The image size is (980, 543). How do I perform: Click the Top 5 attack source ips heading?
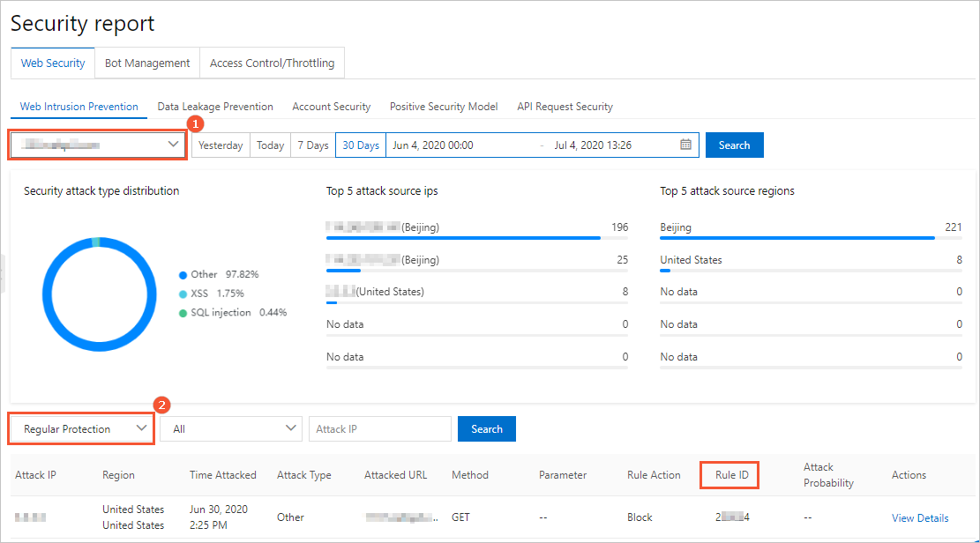[x=382, y=191]
